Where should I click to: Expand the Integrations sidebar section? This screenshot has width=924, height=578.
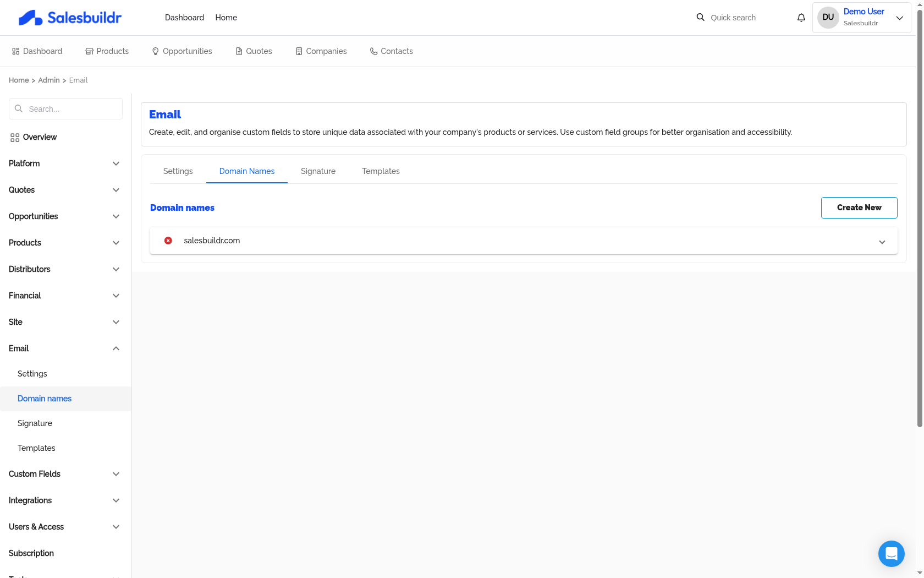pos(65,500)
